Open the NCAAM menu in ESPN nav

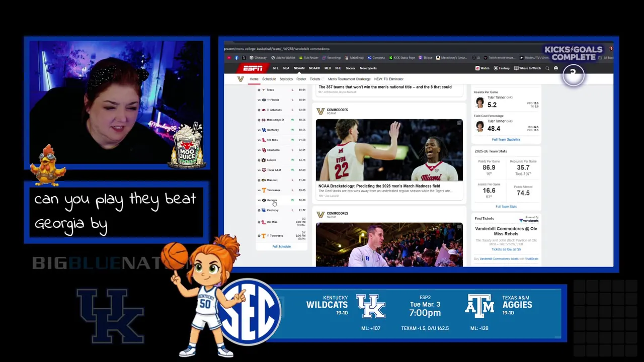(x=299, y=68)
